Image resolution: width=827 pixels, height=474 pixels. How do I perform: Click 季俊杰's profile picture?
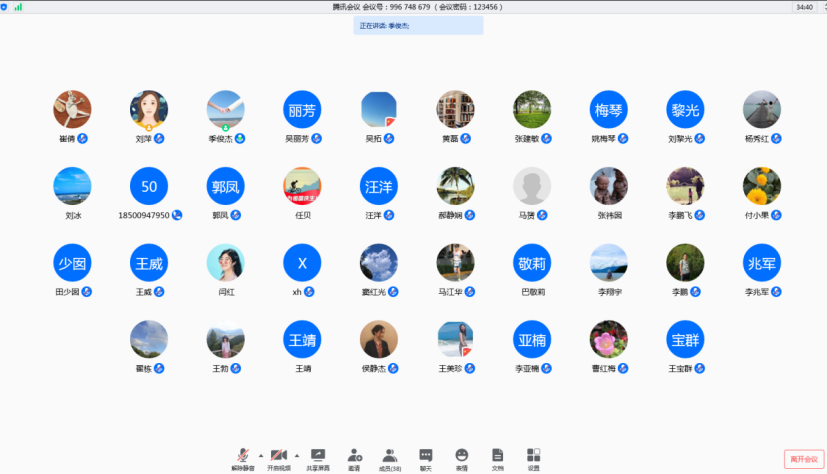226,110
